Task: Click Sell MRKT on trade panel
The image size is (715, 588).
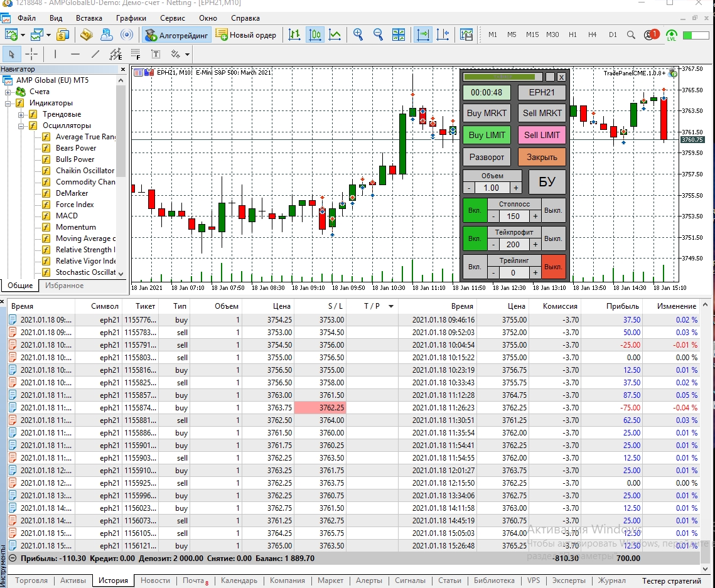Action: click(542, 113)
